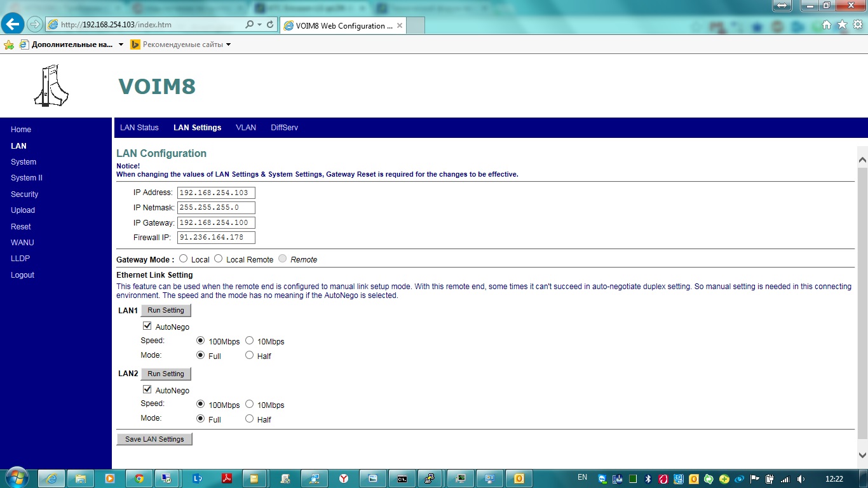
Task: Open Google Chrome from the taskbar
Action: coord(139,478)
